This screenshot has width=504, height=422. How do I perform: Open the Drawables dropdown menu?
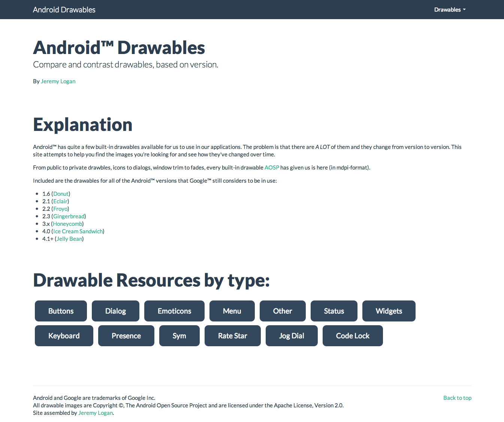(449, 9)
